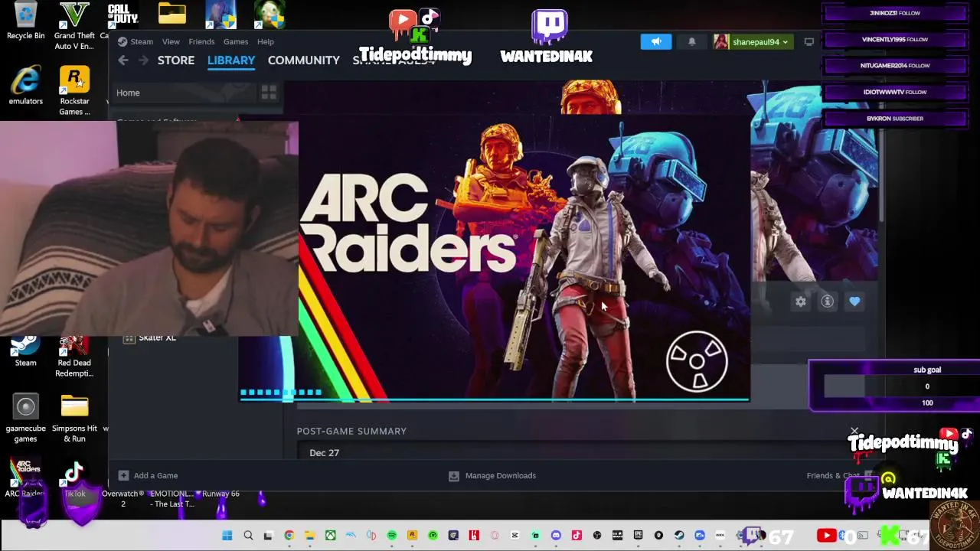
Task: Open Epic Games Launcher from the taskbar
Action: [638, 536]
